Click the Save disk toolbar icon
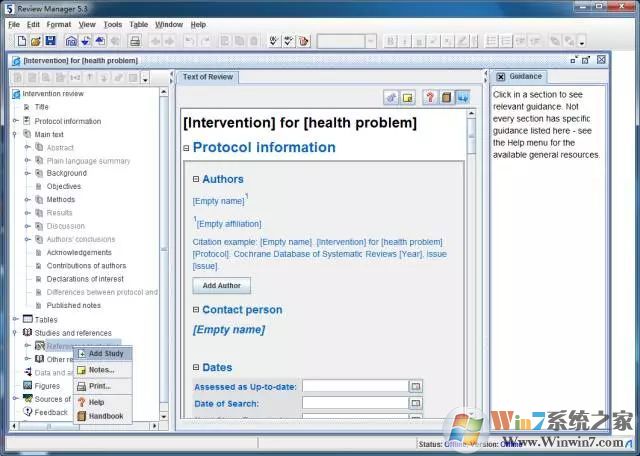This screenshot has width=640, height=456. (x=50, y=41)
